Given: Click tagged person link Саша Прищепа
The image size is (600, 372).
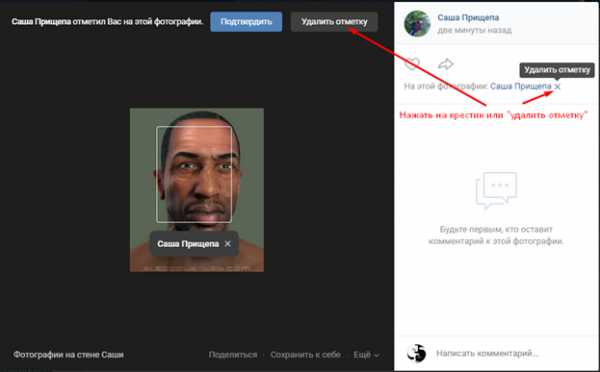Looking at the screenshot, I should tap(520, 86).
